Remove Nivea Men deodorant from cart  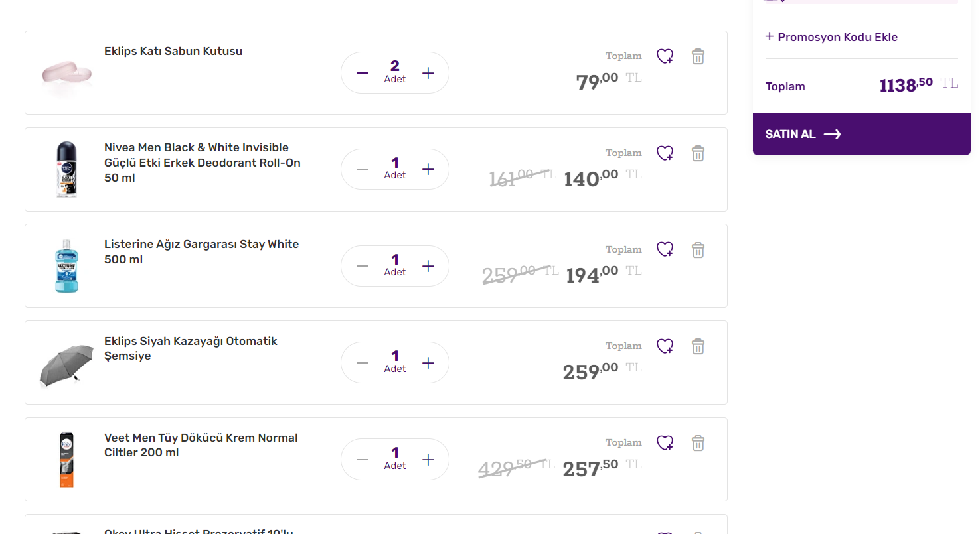[698, 153]
